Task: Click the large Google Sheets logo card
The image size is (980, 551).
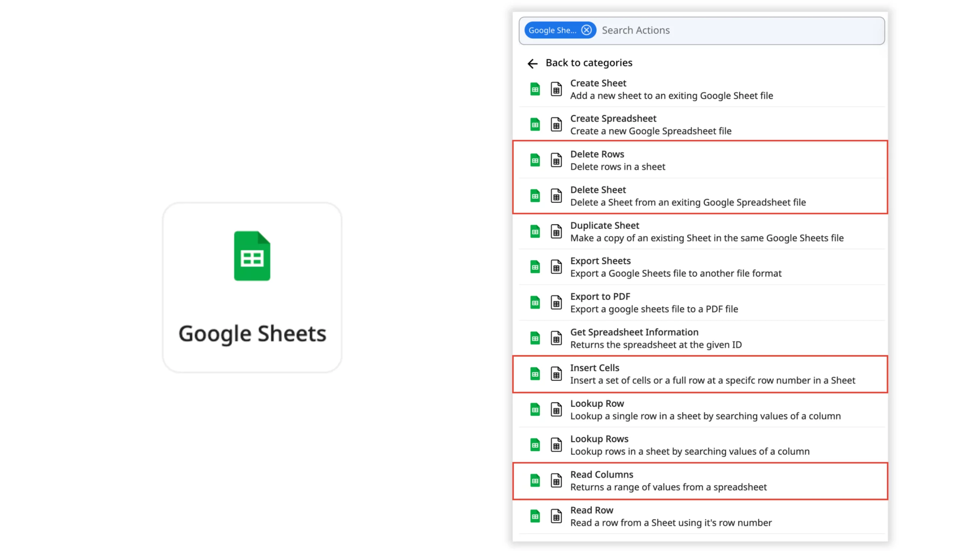Action: pyautogui.click(x=252, y=287)
